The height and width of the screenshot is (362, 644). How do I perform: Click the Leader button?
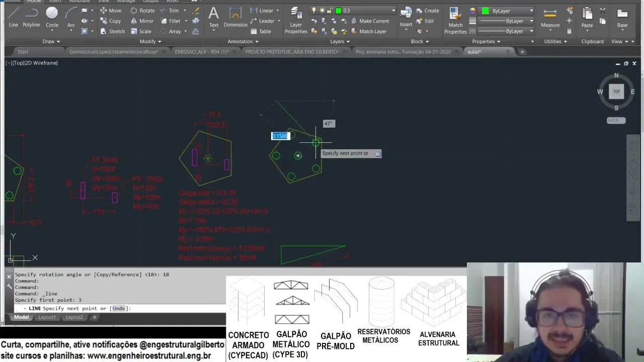(x=262, y=21)
